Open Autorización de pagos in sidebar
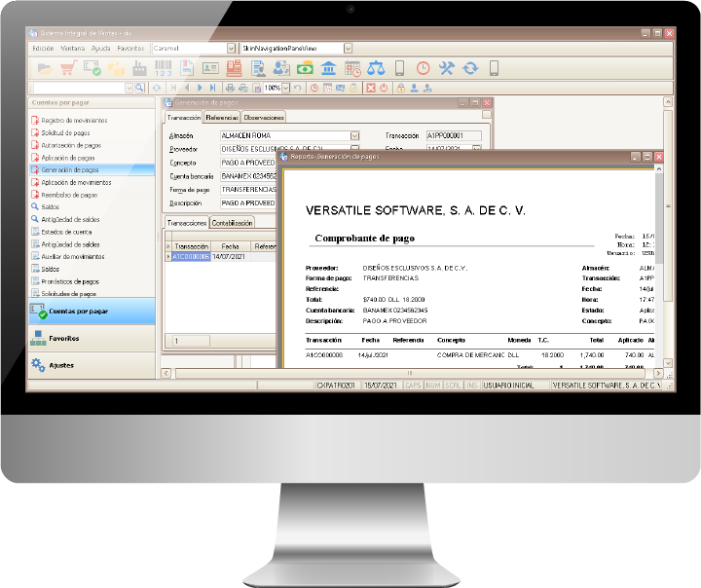Image resolution: width=701 pixels, height=588 pixels. tap(66, 145)
